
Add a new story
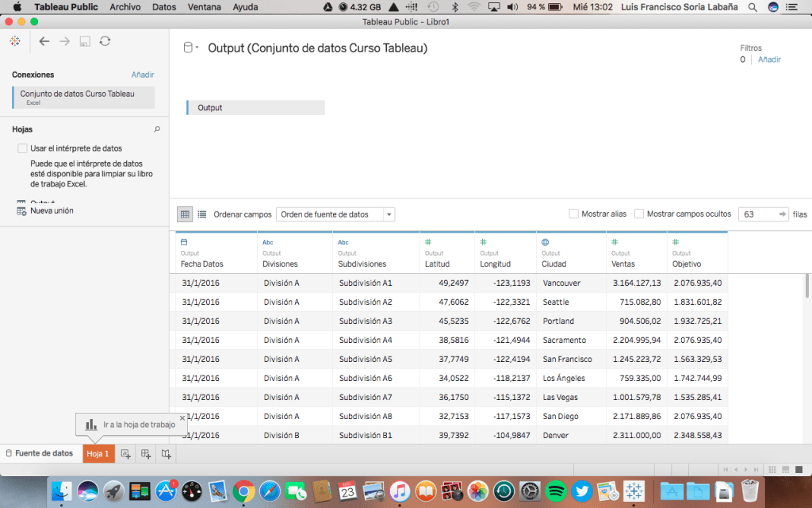tap(166, 453)
